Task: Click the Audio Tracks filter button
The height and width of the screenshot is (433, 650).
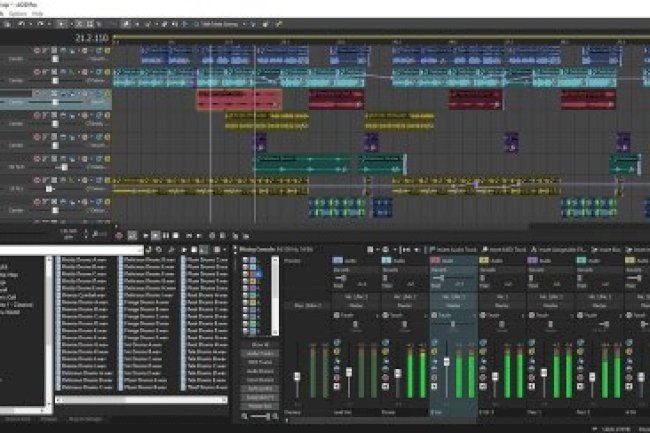Action: (x=260, y=353)
